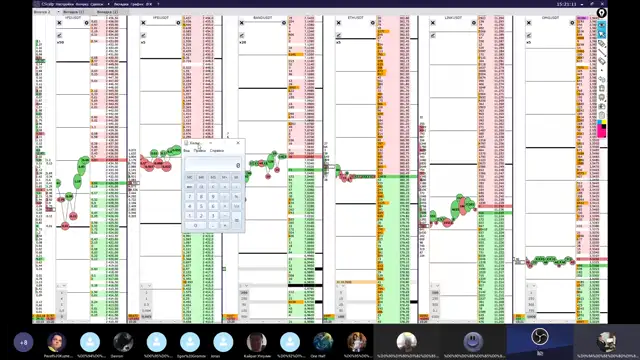The image size is (640, 360).
Task: Click the calculator MC memory clear button
Action: 189,178
